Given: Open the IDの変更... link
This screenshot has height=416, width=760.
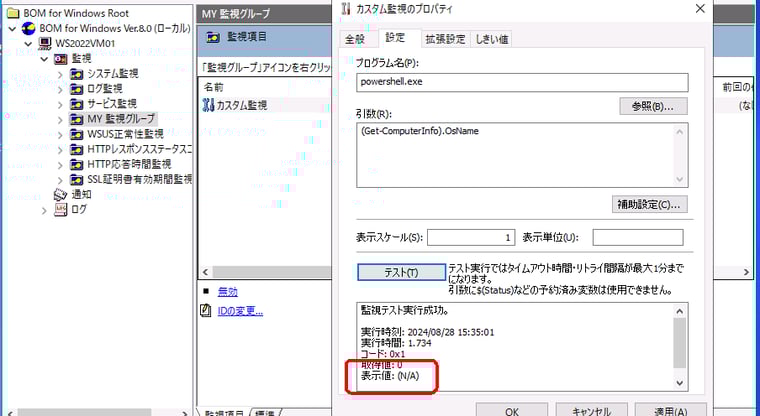Looking at the screenshot, I should 240,311.
